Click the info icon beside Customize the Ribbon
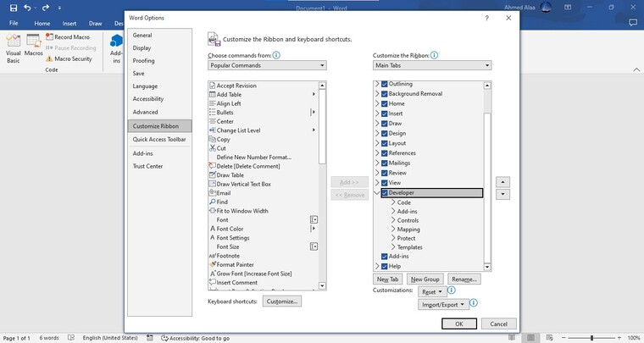644x343 pixels. click(x=434, y=55)
